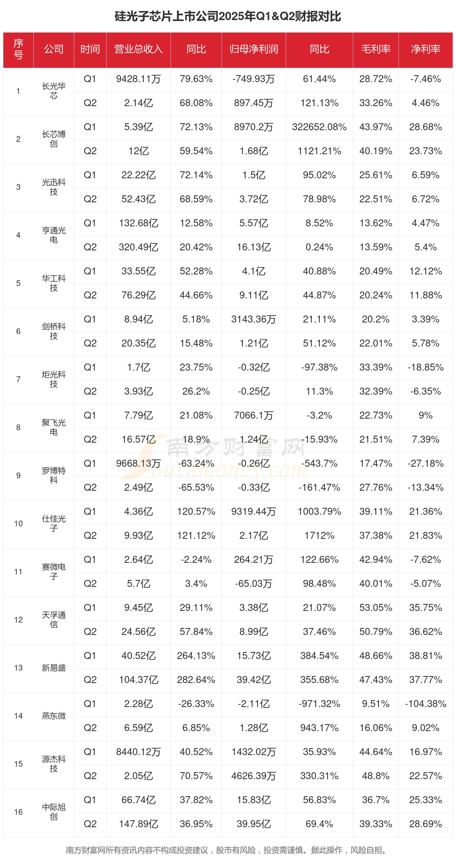
Task: Click the page title 硅光子芯片上市公司2025年Q1&Q2财报对比
Action: (228, 16)
